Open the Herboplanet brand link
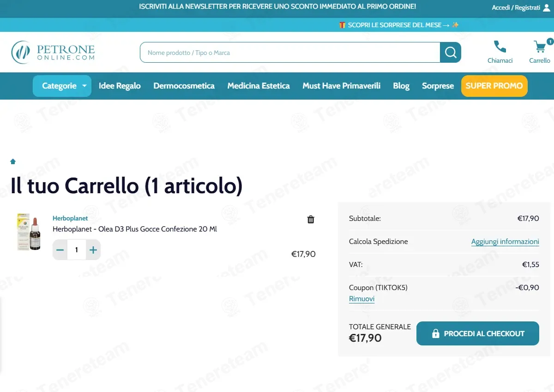Viewport: 554px width, 392px height. click(x=70, y=218)
